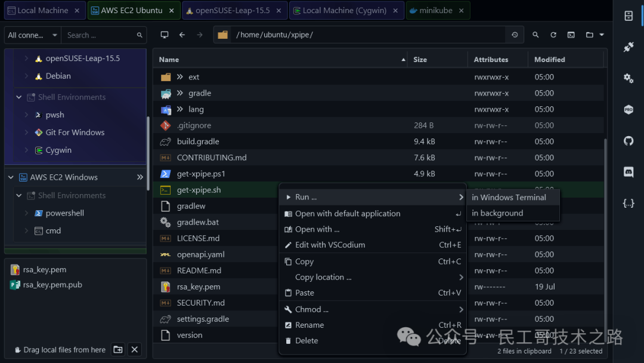Collapse Shell Environments under AWS EC2 Windows
Image resolution: width=644 pixels, height=363 pixels.
tap(18, 195)
